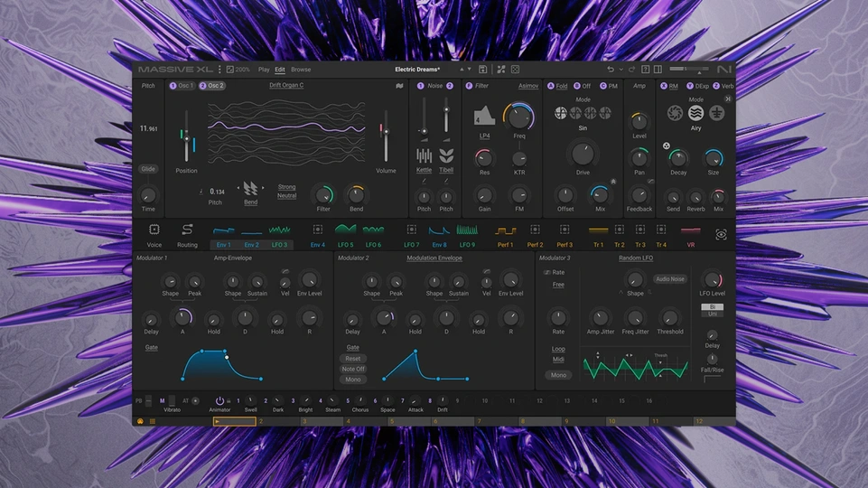Switch to the Edit view
868x488 pixels.
pyautogui.click(x=280, y=70)
